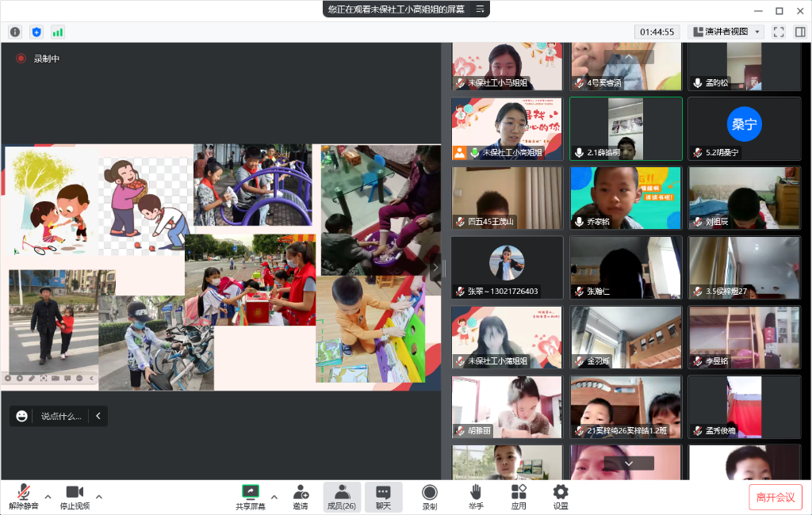
Task: Open the 聊天 chat panel
Action: click(383, 497)
